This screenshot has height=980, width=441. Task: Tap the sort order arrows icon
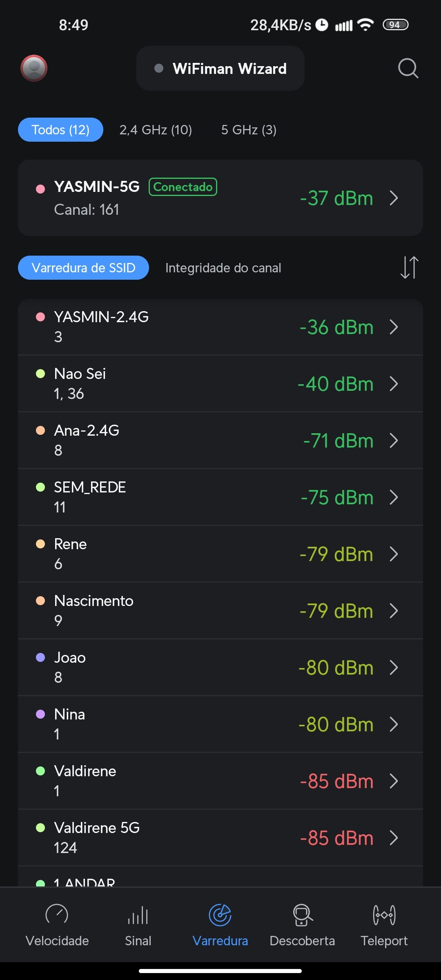point(409,268)
